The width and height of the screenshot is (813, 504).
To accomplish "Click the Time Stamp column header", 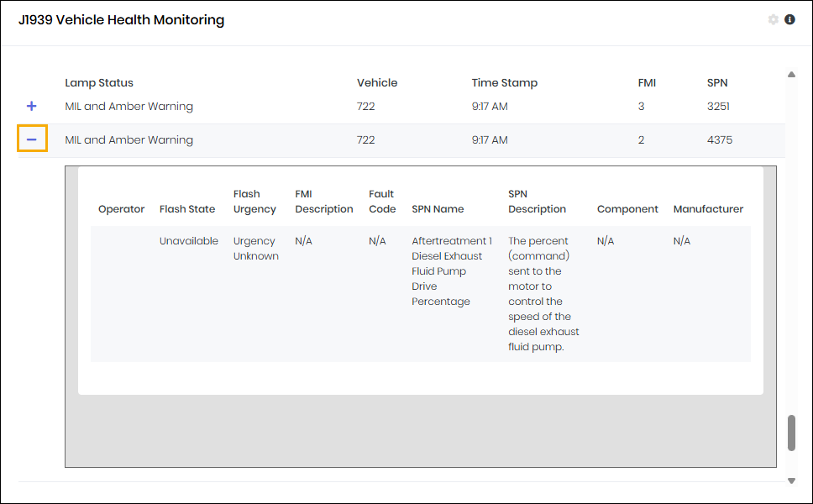I will tap(504, 83).
